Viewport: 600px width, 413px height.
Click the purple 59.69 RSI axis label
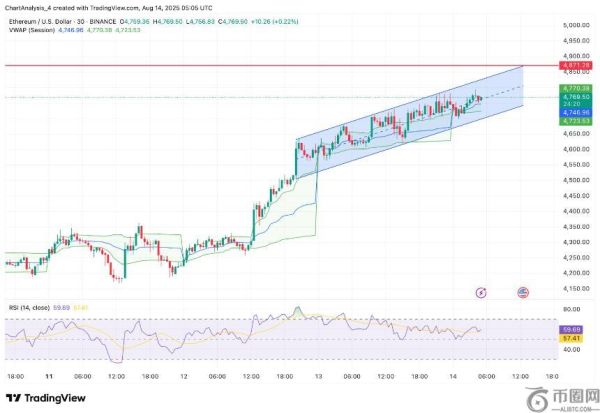(x=572, y=329)
